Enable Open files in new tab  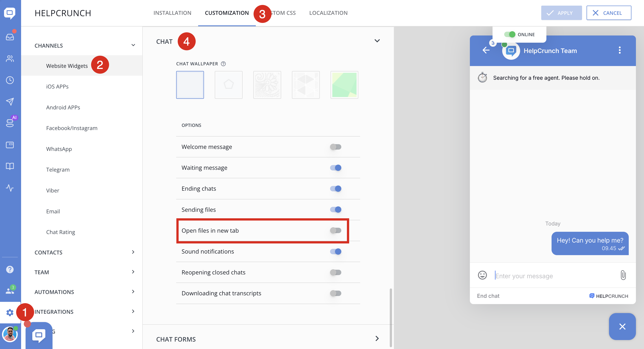tap(335, 230)
